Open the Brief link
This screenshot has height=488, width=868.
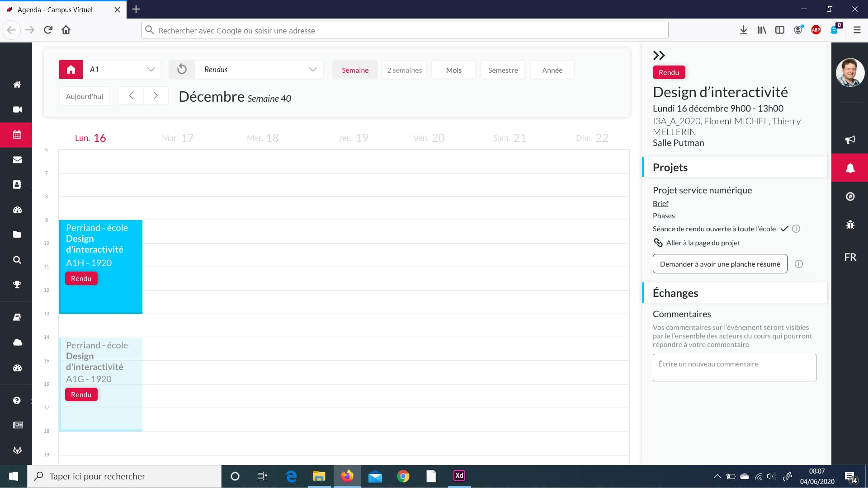tap(660, 203)
